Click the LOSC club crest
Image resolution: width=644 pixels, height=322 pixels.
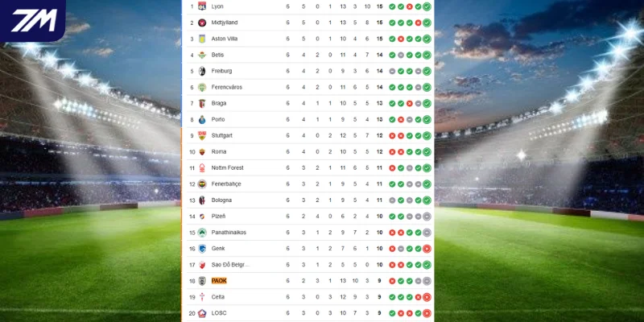202,312
